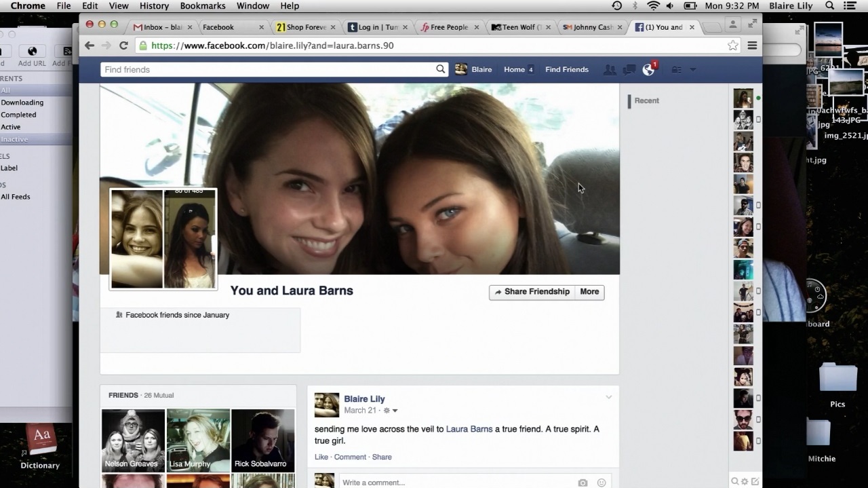Open Facebook friend requests icon
The height and width of the screenshot is (488, 868).
click(x=610, y=69)
